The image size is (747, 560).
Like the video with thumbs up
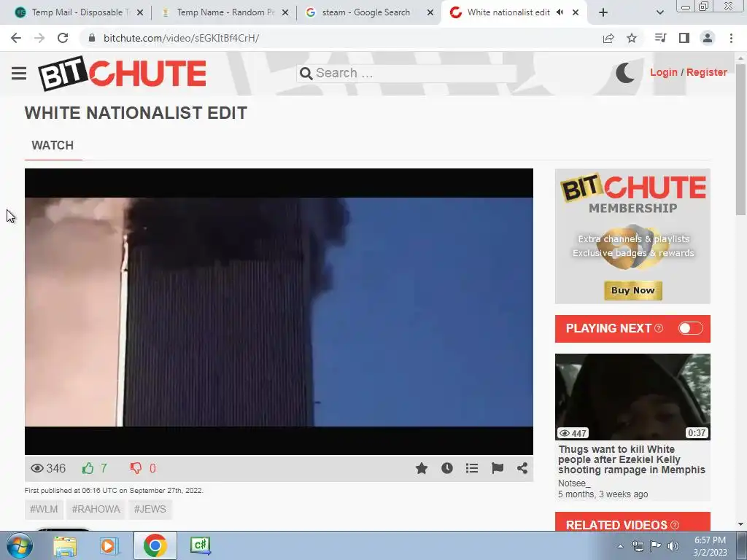(x=88, y=468)
